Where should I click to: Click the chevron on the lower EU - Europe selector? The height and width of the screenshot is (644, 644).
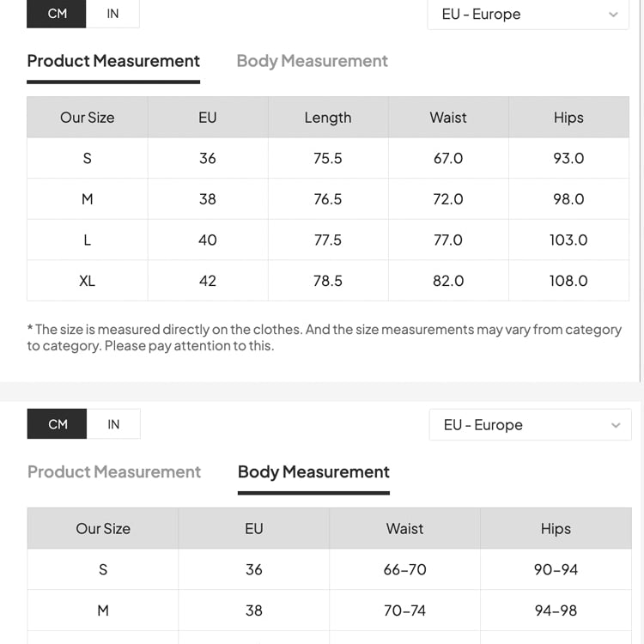pos(615,425)
